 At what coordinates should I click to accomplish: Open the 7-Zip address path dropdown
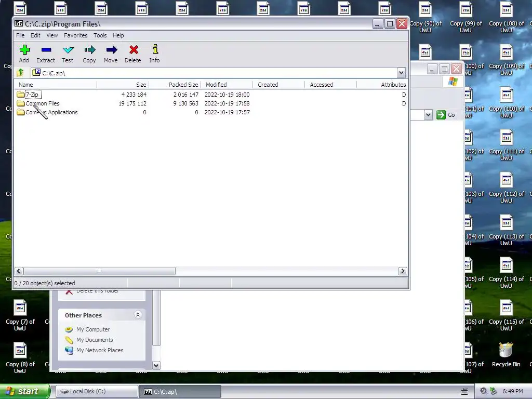(x=401, y=73)
